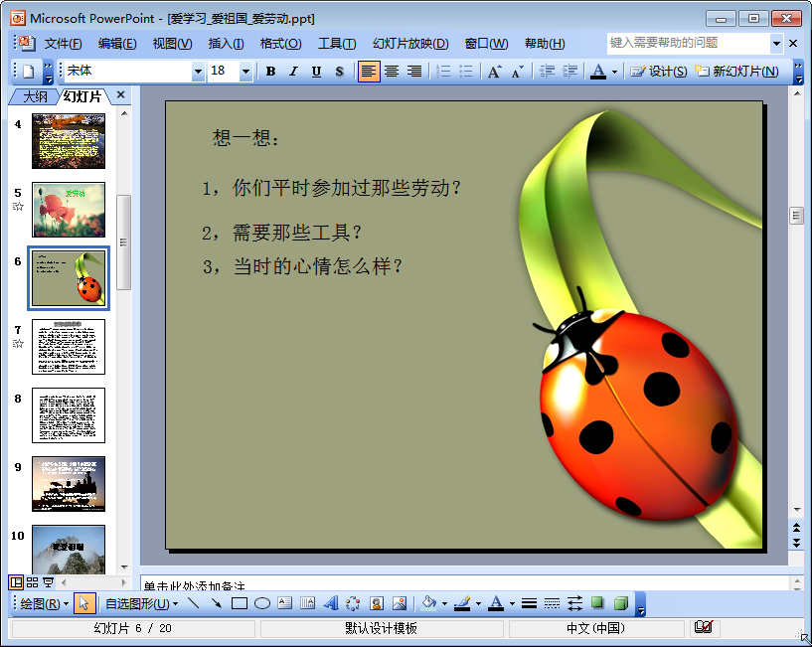This screenshot has height=647, width=812.
Task: Click the help question input box
Action: (688, 43)
